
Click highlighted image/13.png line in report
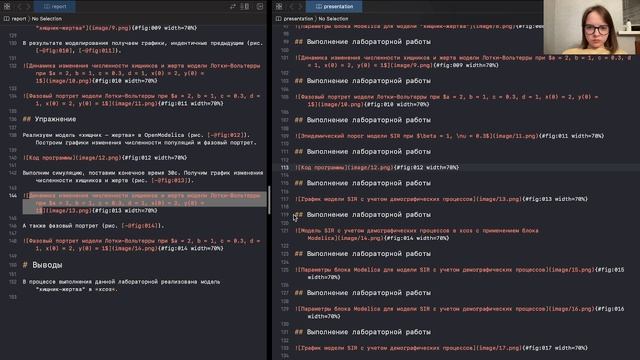(143, 203)
